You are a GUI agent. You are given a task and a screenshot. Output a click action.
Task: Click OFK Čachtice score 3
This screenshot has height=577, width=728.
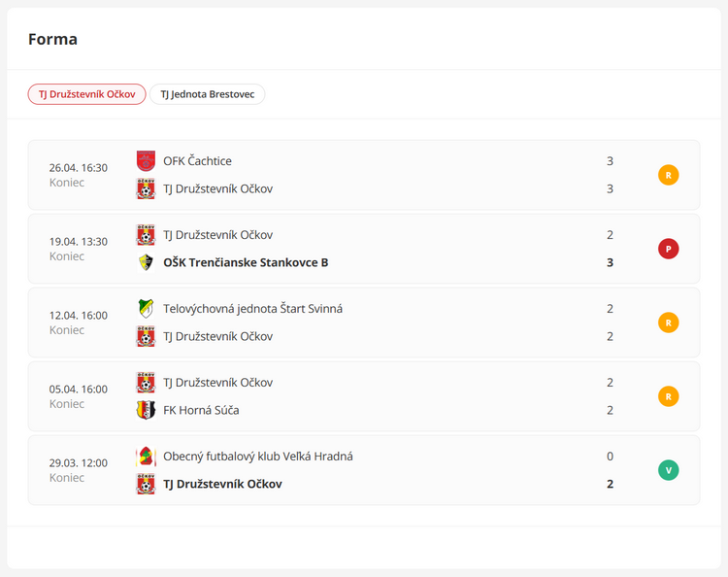pyautogui.click(x=611, y=160)
